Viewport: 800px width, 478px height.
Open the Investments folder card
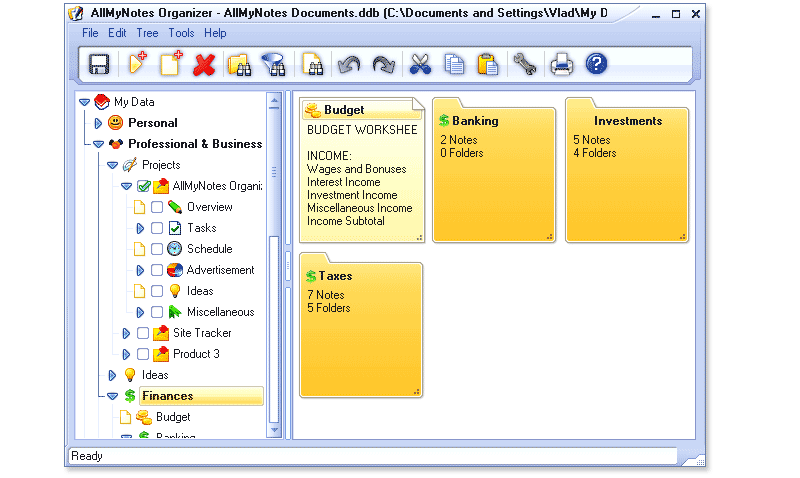(627, 170)
